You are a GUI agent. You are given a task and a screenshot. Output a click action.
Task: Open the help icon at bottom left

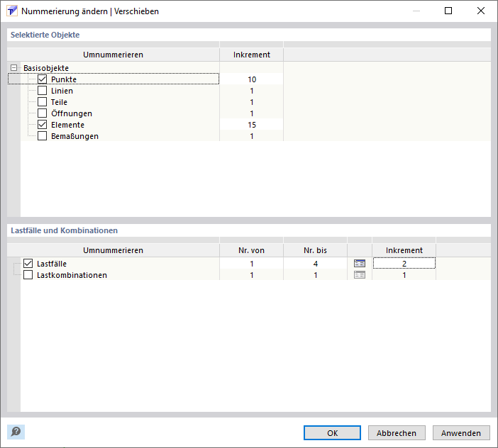[x=16, y=432]
